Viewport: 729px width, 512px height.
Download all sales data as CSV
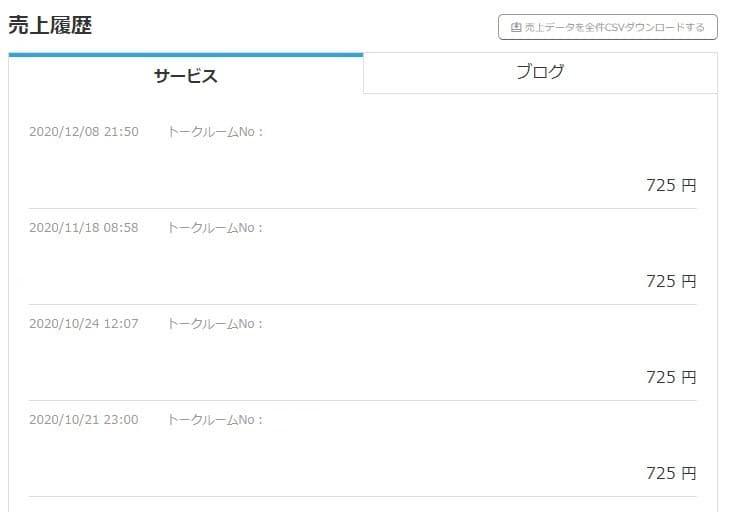[x=608, y=27]
